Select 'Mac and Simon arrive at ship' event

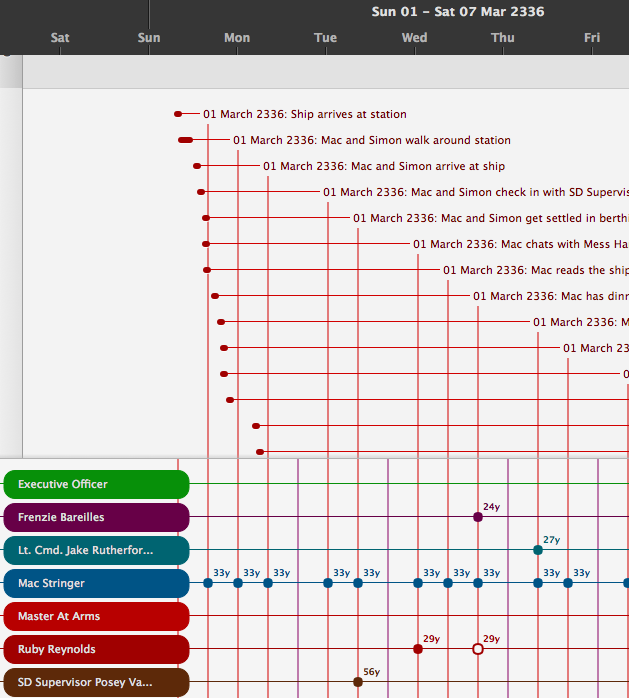384,166
